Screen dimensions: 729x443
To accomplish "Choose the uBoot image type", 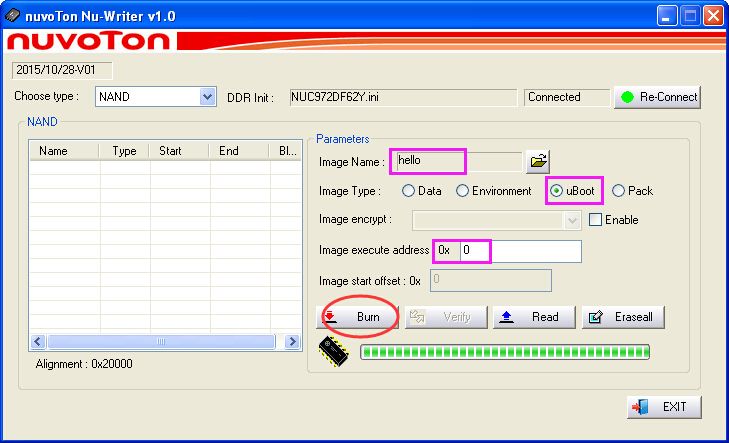I will click(x=557, y=191).
